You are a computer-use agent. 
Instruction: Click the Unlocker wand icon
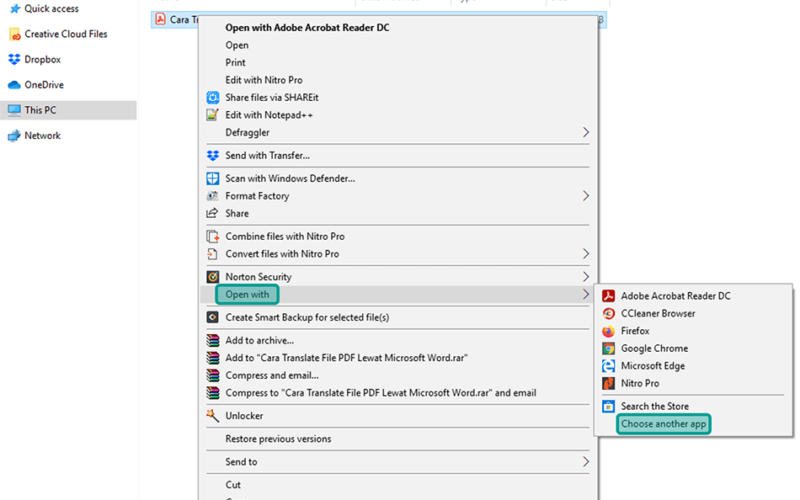coord(212,416)
